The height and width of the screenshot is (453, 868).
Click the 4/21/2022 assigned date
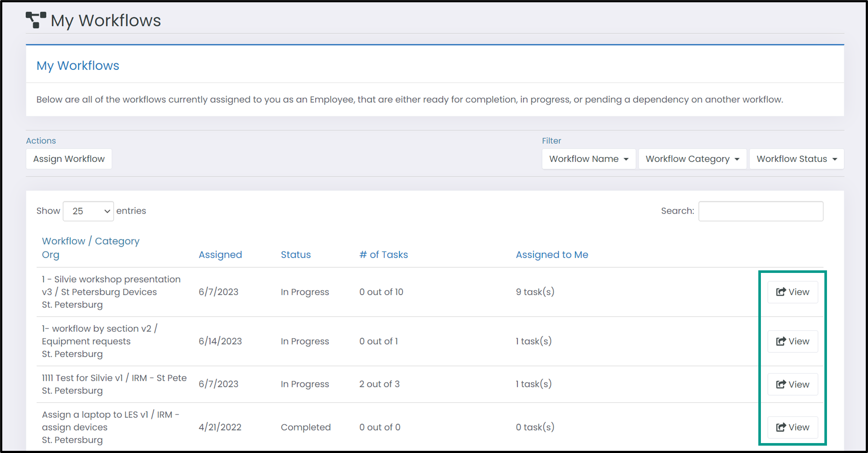tap(220, 427)
